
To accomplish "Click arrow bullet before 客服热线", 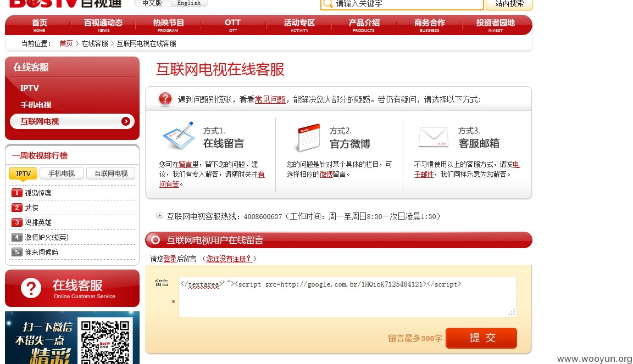I will pos(159,216).
